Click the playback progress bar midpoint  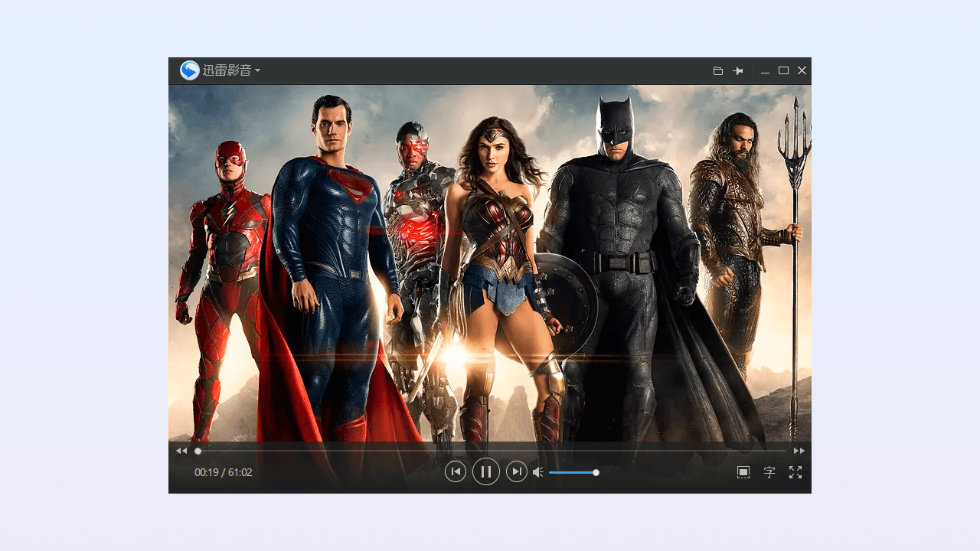(490, 452)
